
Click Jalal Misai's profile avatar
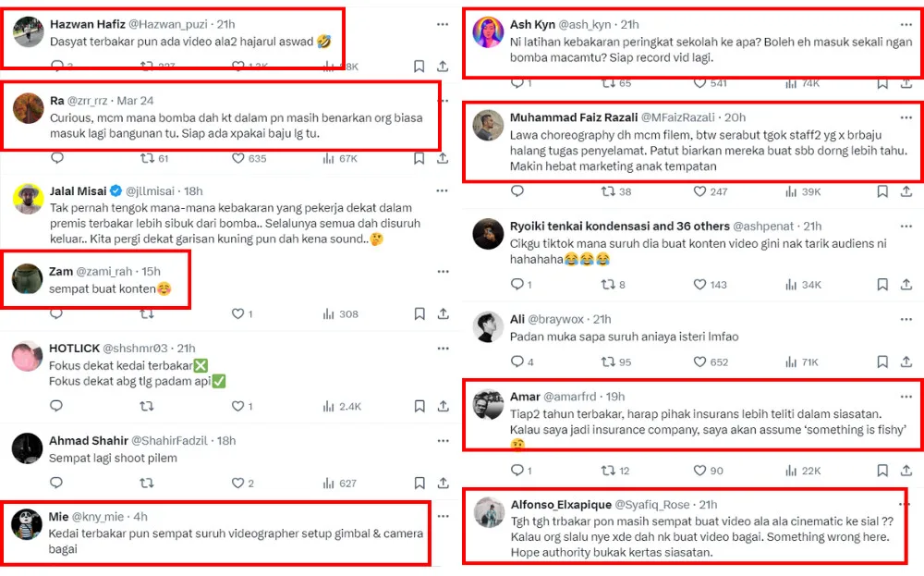pos(29,197)
